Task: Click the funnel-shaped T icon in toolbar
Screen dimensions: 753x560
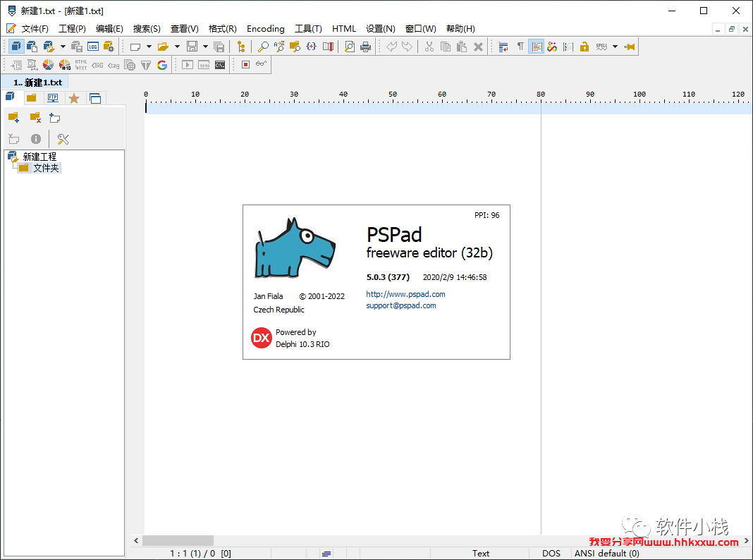Action: point(146,65)
